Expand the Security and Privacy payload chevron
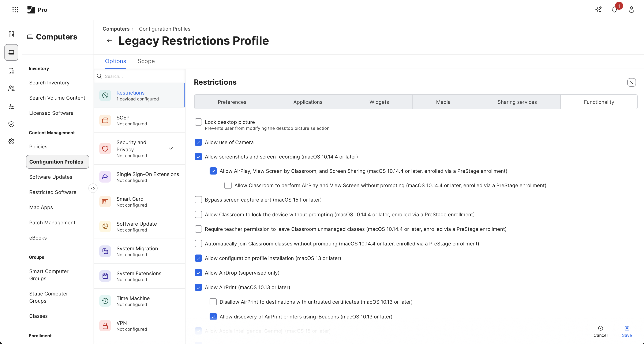 pos(171,149)
